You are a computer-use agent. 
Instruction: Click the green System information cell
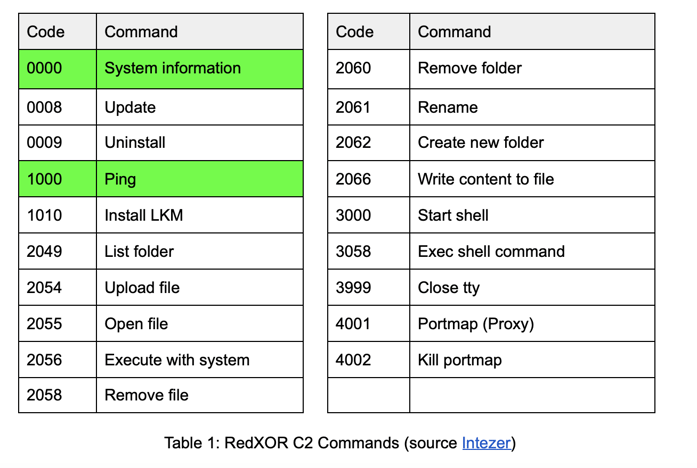[200, 69]
